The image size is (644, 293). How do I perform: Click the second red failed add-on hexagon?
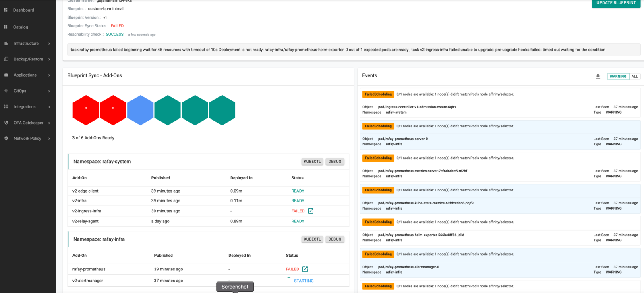pyautogui.click(x=113, y=110)
